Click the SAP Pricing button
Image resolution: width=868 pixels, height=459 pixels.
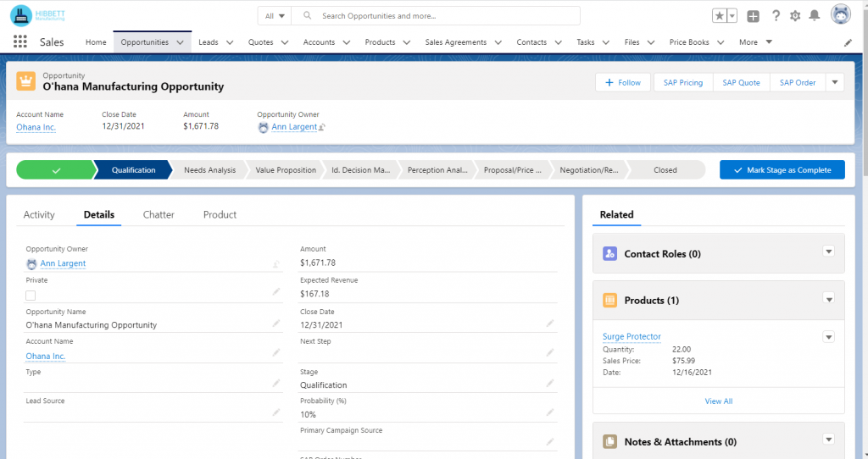[x=683, y=82]
